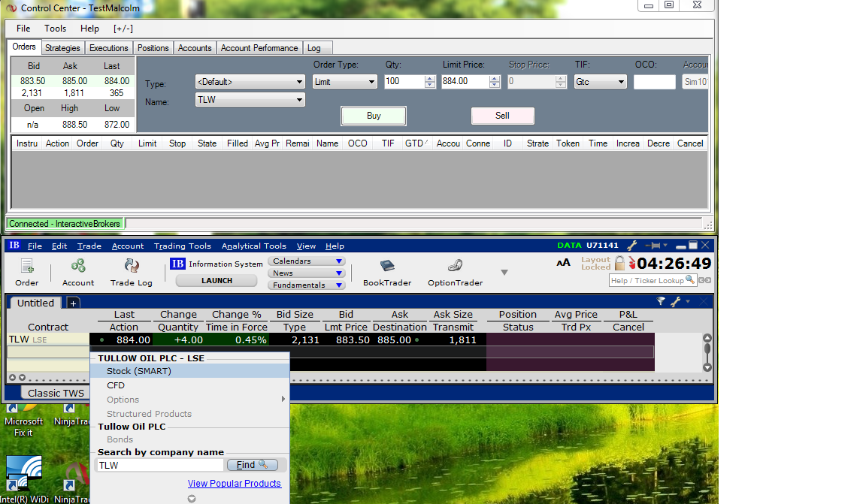This screenshot has height=504, width=866.
Task: Click the wrench configure icon in TWS title bar
Action: point(632,245)
